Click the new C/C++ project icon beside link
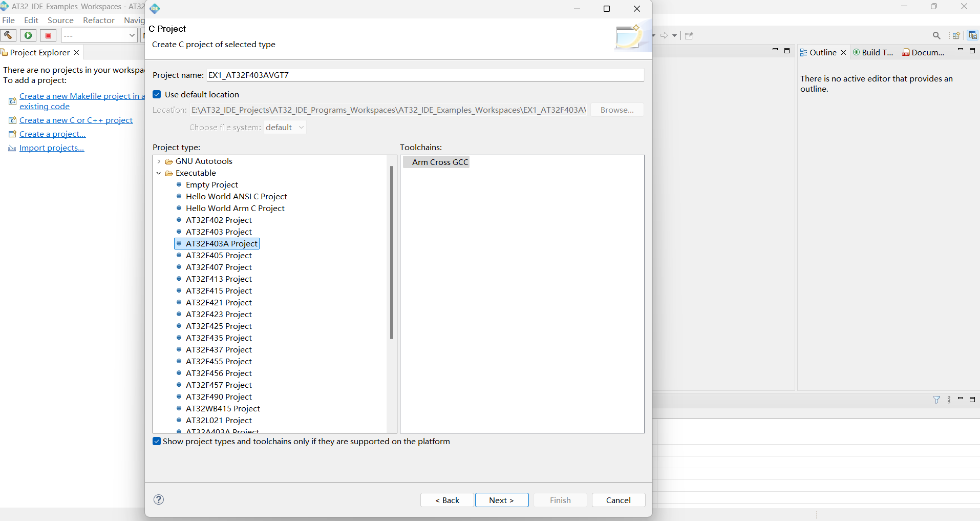This screenshot has height=521, width=980. coord(12,120)
